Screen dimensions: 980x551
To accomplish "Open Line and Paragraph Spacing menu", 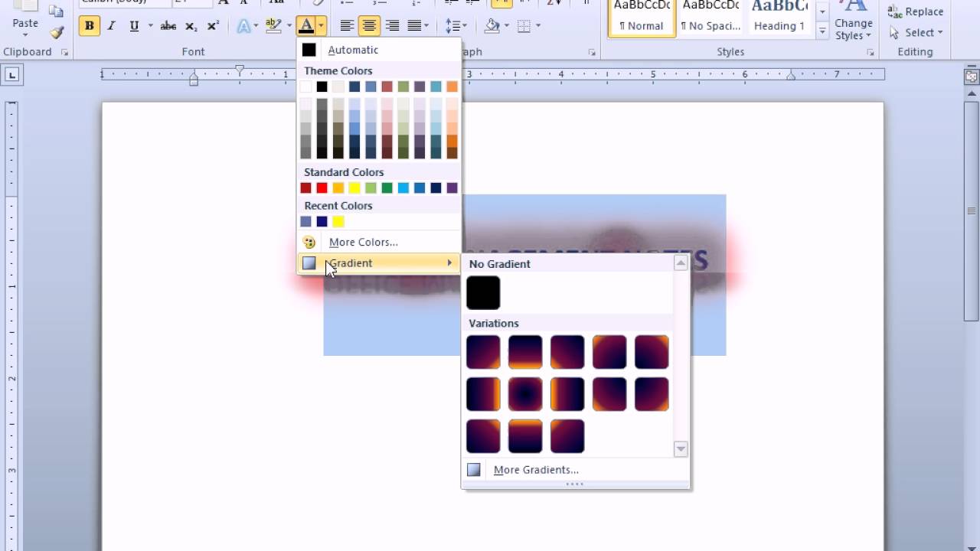I will pyautogui.click(x=456, y=26).
